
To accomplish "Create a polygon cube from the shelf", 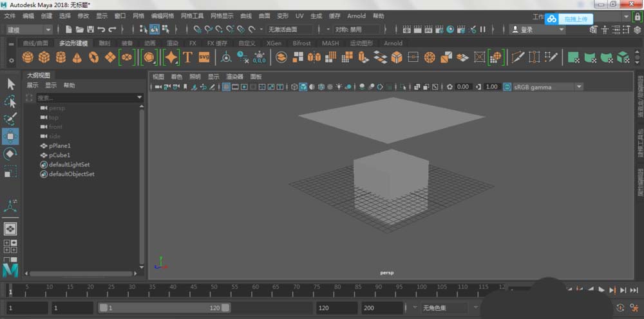I will point(44,57).
